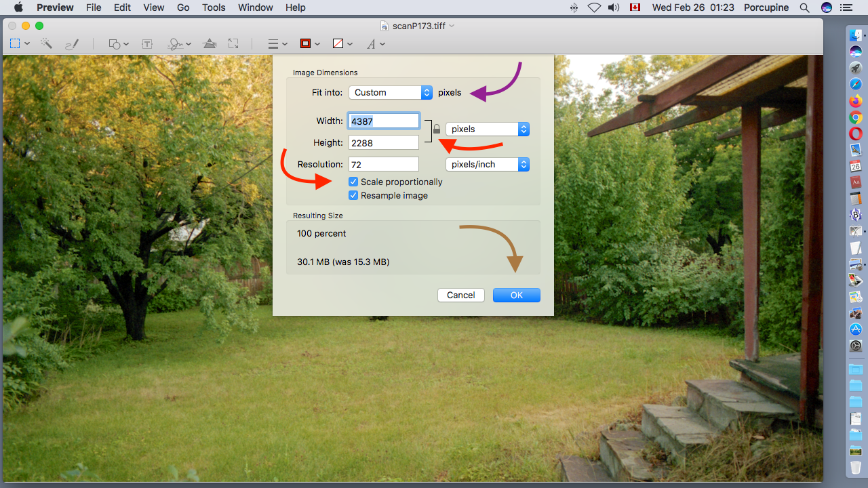Viewport: 868px width, 488px height.
Task: Select the Text box tool
Action: tap(146, 43)
